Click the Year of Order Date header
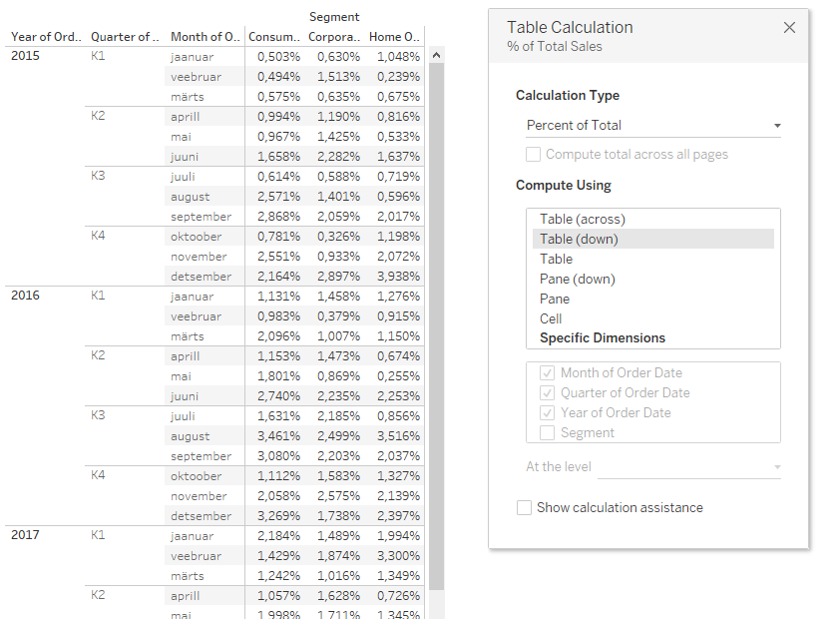This screenshot has height=619, width=840. (x=45, y=37)
